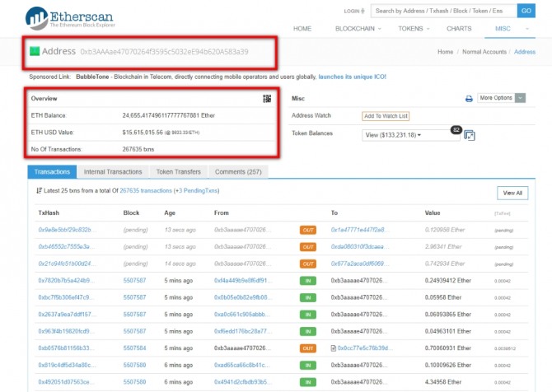Viewport: 552px width, 392px height.
Task: Switch to the Token Transfers tab
Action: (x=177, y=171)
